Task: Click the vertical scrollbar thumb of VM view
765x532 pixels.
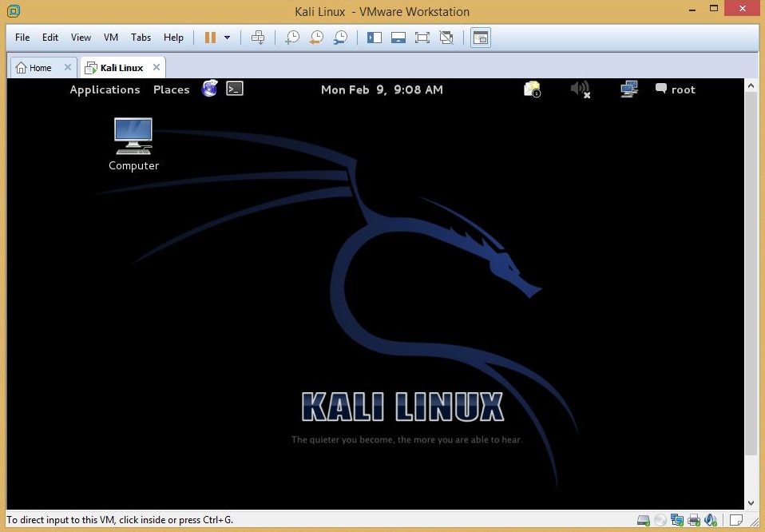Action: click(751, 274)
